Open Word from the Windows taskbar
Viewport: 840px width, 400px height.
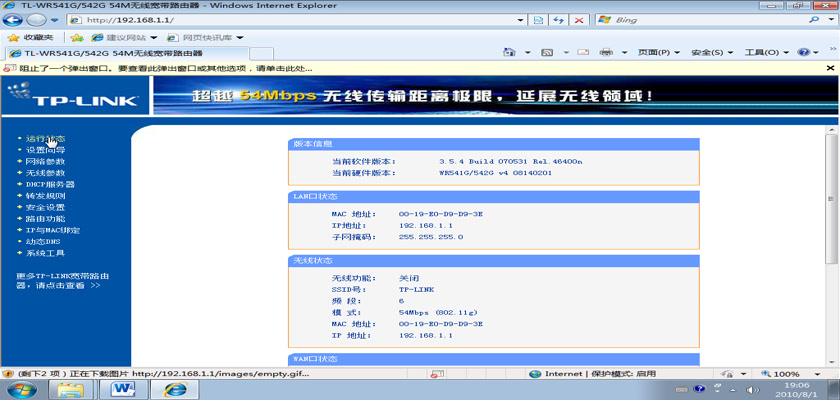[126, 388]
